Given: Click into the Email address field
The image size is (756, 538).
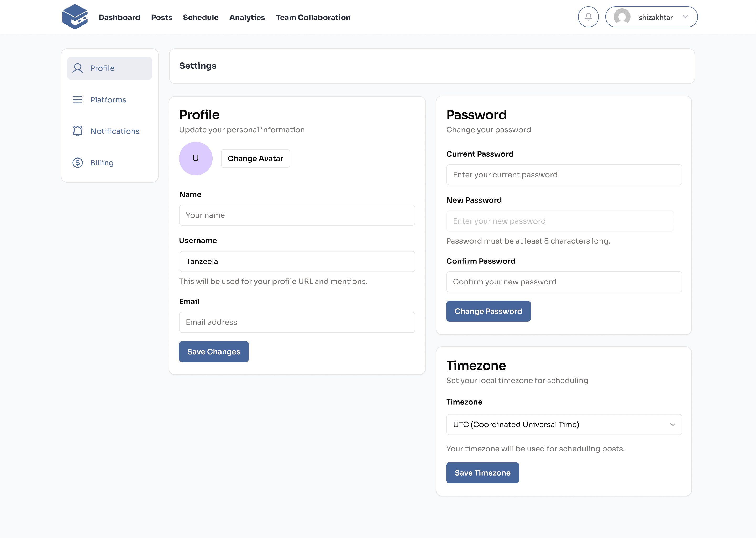Looking at the screenshot, I should [297, 322].
